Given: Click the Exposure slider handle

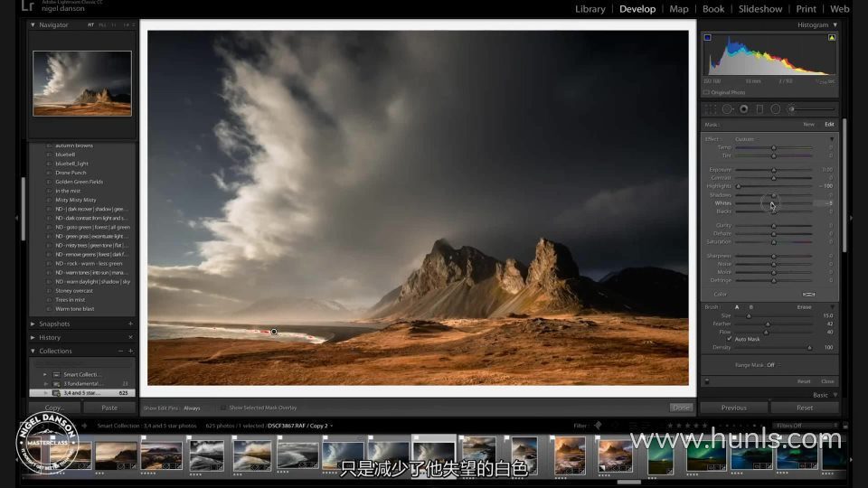Looking at the screenshot, I should point(774,170).
